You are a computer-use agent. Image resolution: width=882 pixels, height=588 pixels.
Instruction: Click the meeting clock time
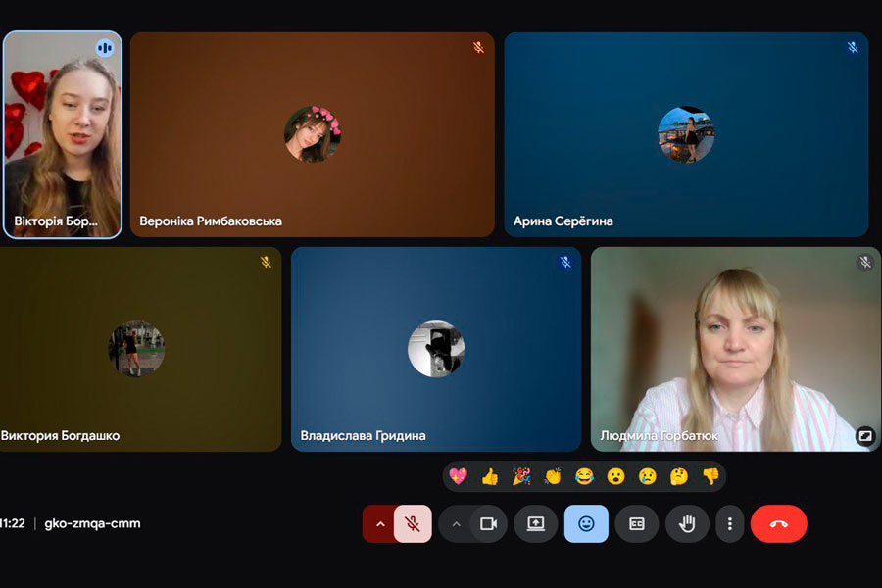(13, 523)
